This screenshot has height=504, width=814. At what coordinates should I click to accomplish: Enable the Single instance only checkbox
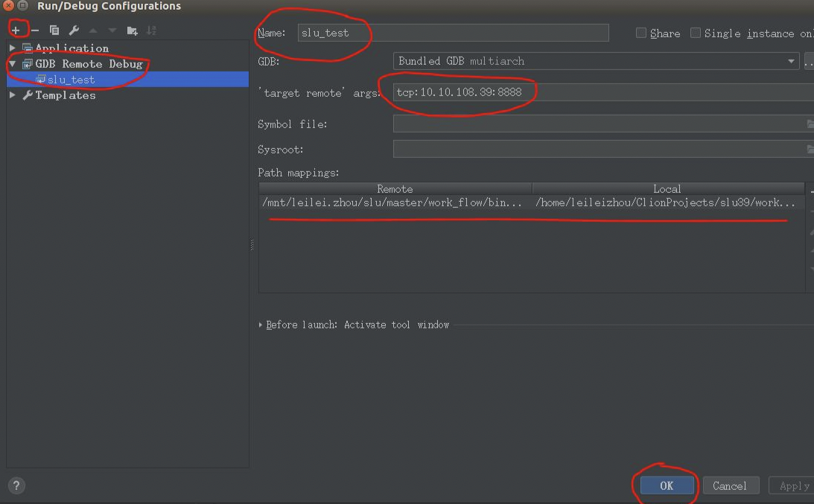(695, 34)
